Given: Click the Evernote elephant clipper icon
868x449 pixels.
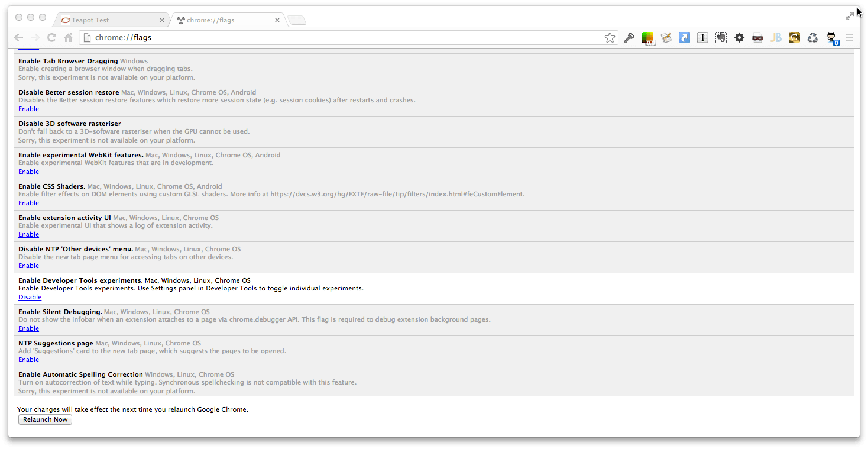Looking at the screenshot, I should click(x=721, y=38).
